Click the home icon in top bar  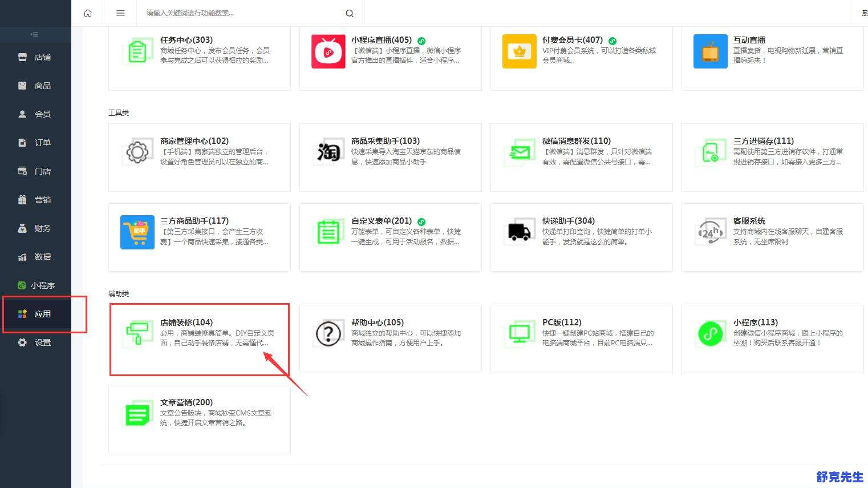point(88,13)
